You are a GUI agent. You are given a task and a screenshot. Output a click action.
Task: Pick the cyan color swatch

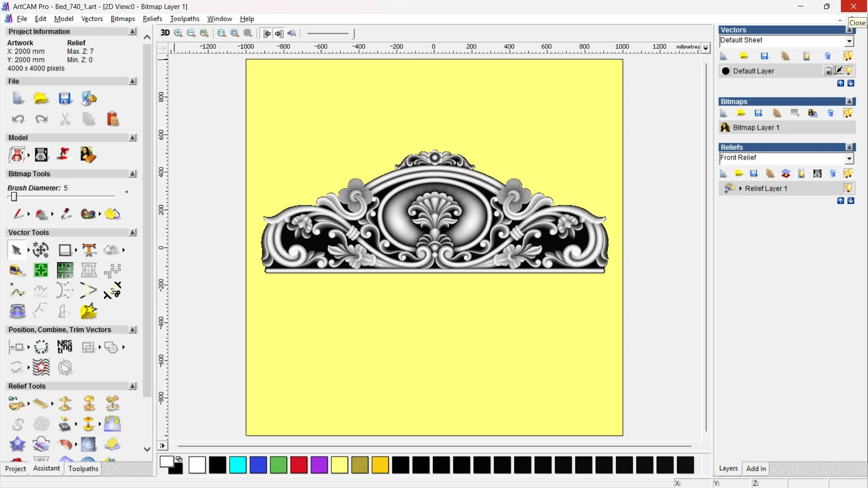pyautogui.click(x=238, y=465)
